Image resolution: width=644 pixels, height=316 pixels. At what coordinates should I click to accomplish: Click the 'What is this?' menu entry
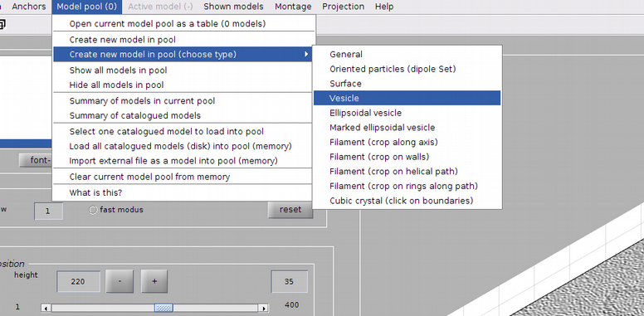coord(183,193)
